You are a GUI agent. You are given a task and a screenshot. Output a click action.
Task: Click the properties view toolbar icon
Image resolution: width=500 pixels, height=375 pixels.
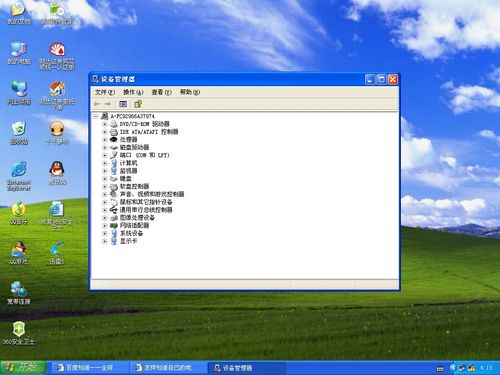[123, 104]
